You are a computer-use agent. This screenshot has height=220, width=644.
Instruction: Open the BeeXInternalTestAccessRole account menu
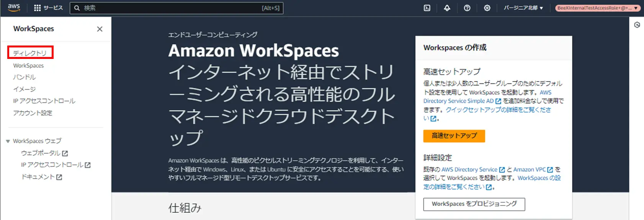[x=597, y=8]
